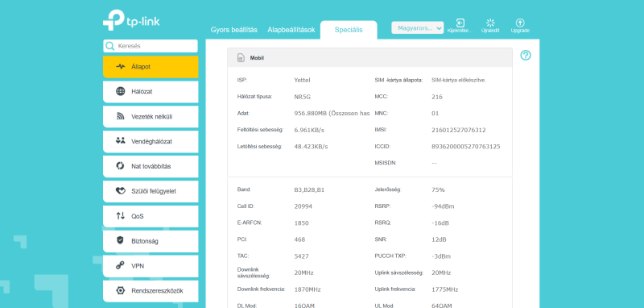644x308 pixels.
Task: Open the Upgrade icon
Action: point(520,23)
